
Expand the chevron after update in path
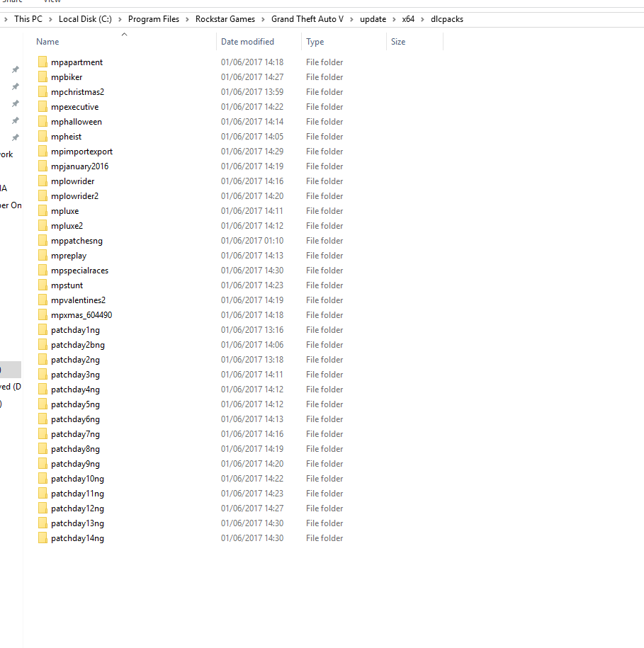pos(394,19)
